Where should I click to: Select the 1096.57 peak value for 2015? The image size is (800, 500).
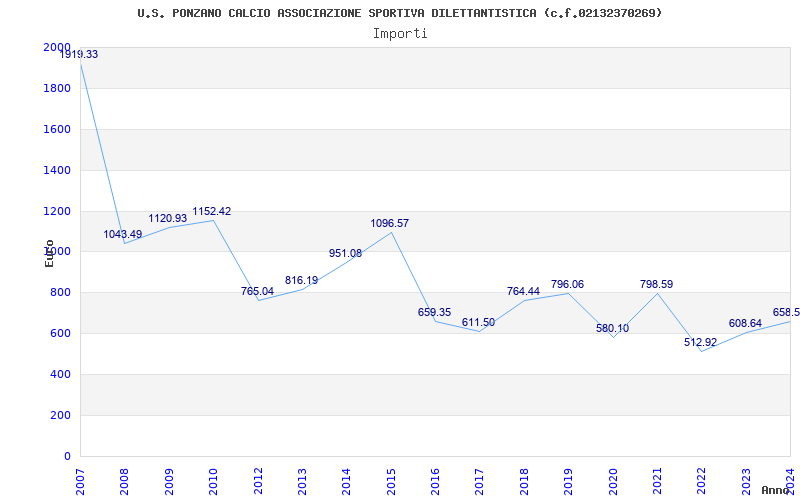click(x=390, y=223)
